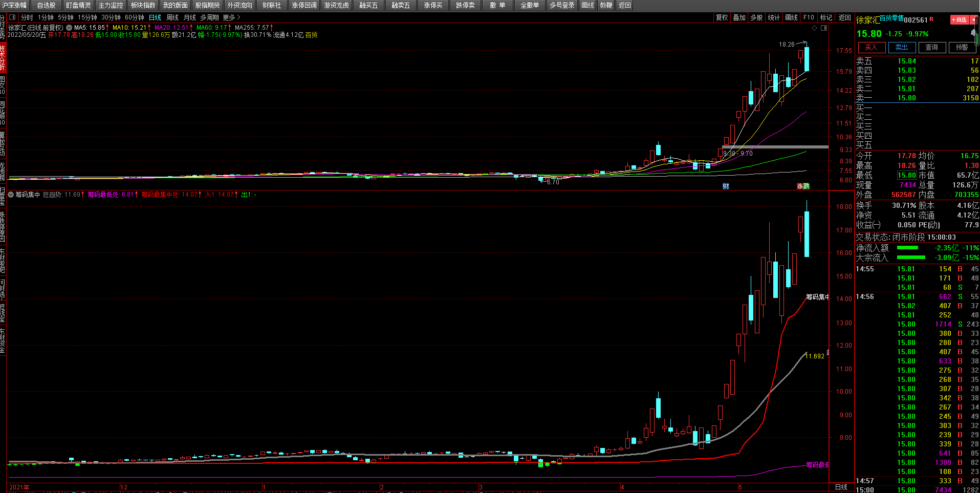Open the 板块指数 page
The height and width of the screenshot is (493, 980).
pyautogui.click(x=143, y=5)
